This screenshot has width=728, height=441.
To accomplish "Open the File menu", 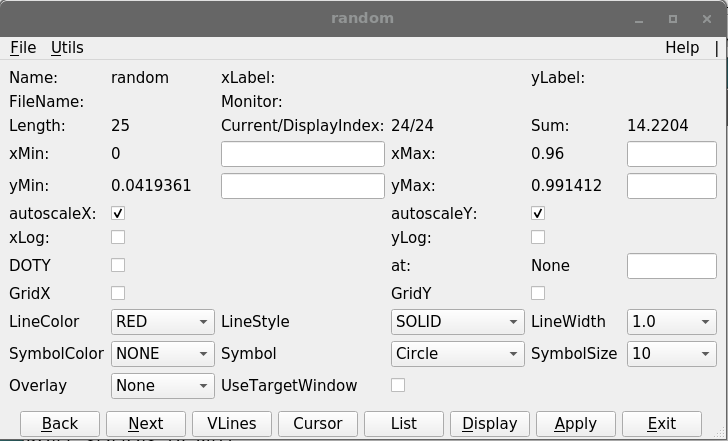I will pos(23,48).
